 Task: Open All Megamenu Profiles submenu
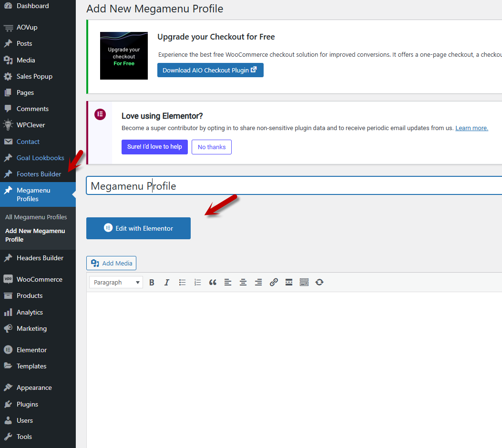tap(36, 217)
